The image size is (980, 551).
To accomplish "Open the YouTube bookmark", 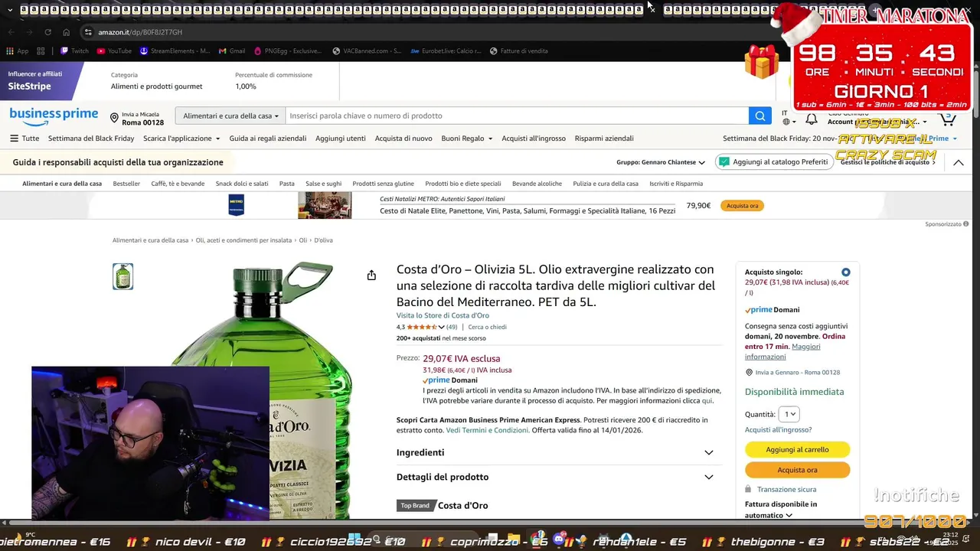I will tap(114, 51).
